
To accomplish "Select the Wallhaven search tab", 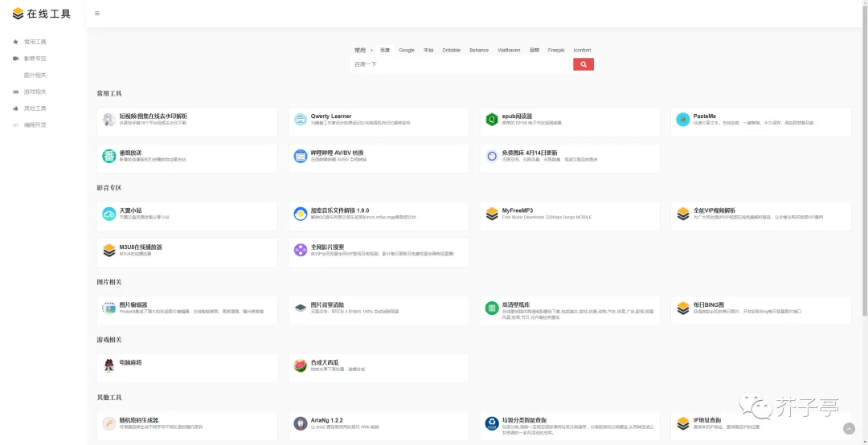I will pos(509,50).
